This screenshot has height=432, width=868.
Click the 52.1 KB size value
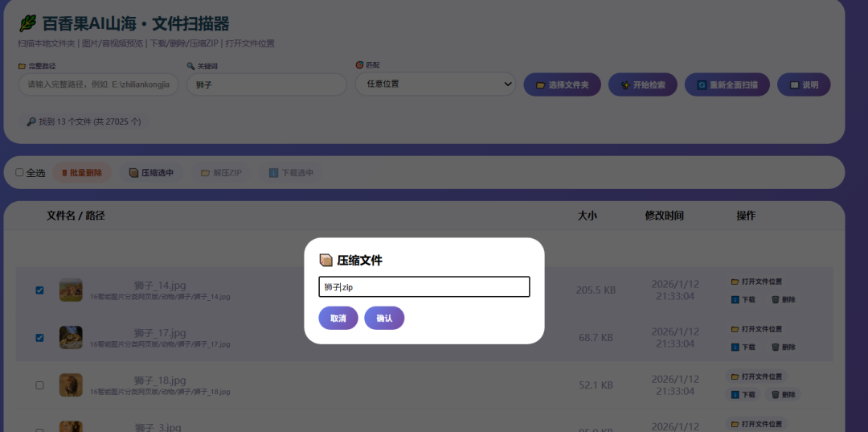[x=596, y=385]
